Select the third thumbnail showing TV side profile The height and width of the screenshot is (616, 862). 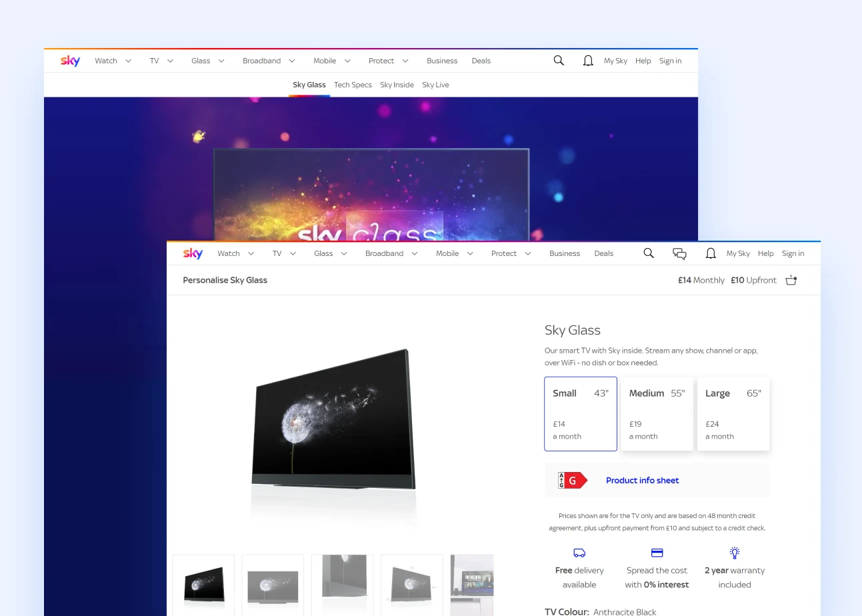[x=343, y=585]
